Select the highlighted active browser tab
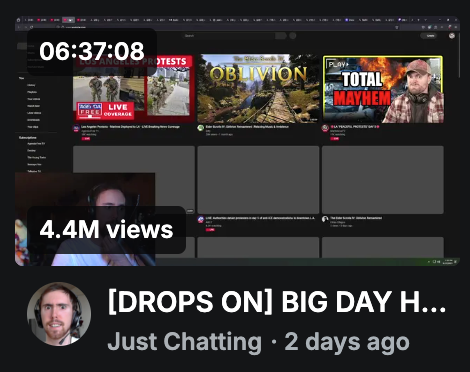 69,20
